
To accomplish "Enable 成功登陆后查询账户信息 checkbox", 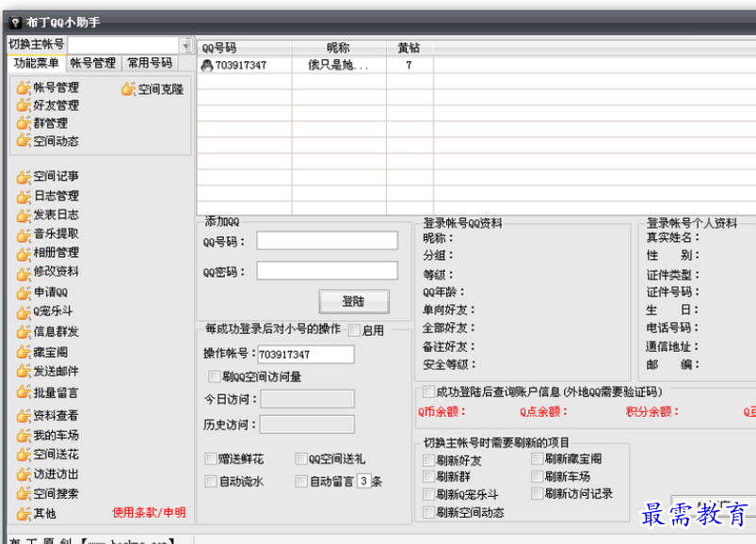I will pos(428,392).
